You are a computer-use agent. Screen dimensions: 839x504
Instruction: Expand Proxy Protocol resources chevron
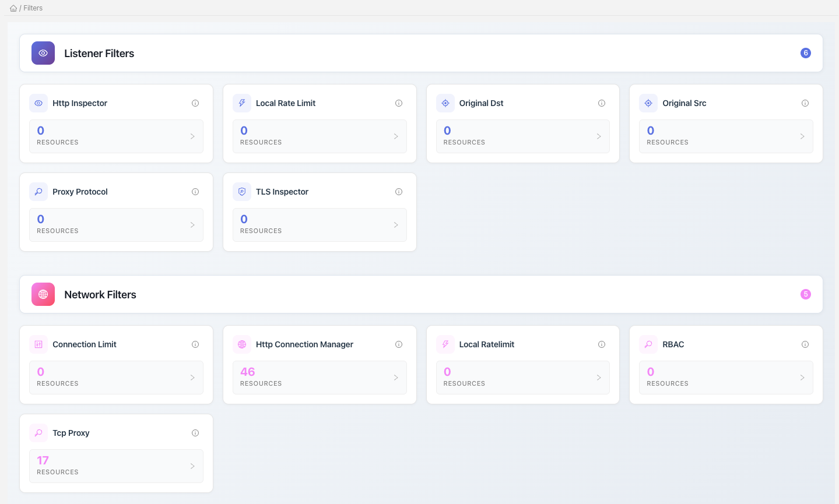tap(192, 225)
